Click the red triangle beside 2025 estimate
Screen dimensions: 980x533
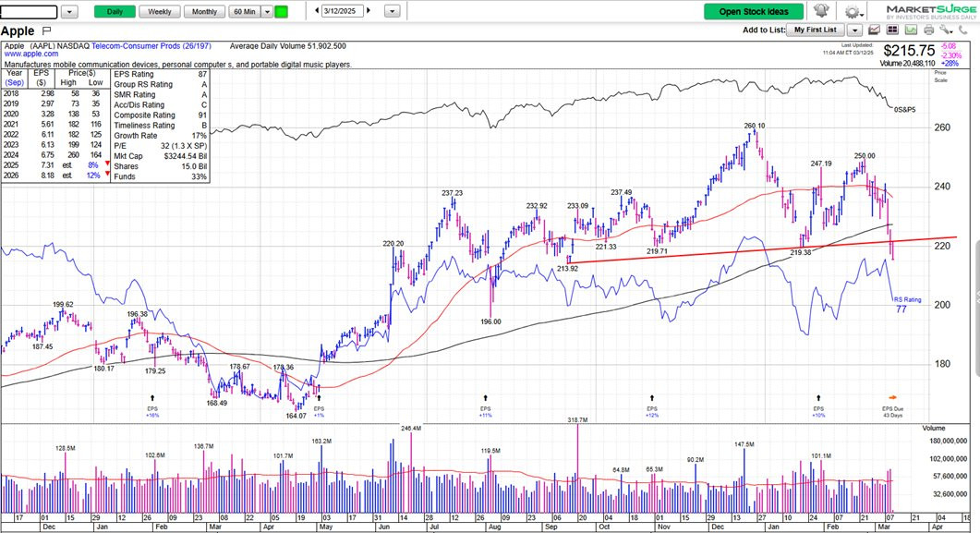107,164
